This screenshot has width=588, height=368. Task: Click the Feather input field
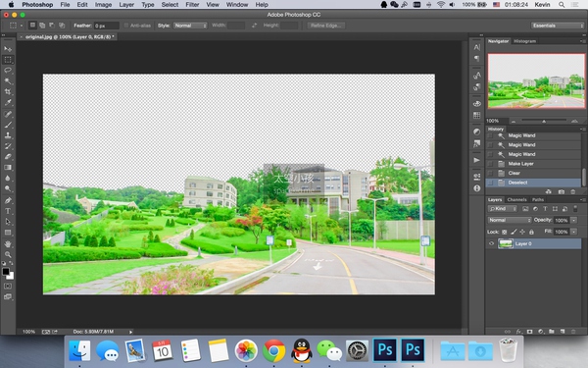pyautogui.click(x=106, y=26)
